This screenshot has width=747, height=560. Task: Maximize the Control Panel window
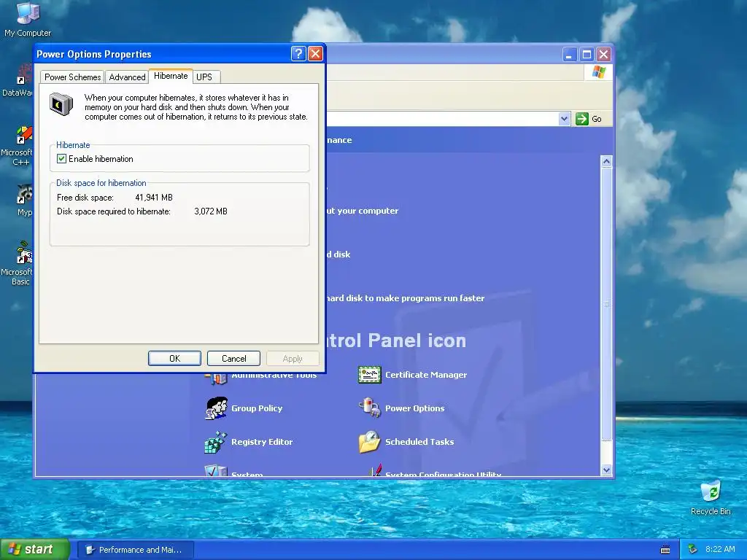587,54
